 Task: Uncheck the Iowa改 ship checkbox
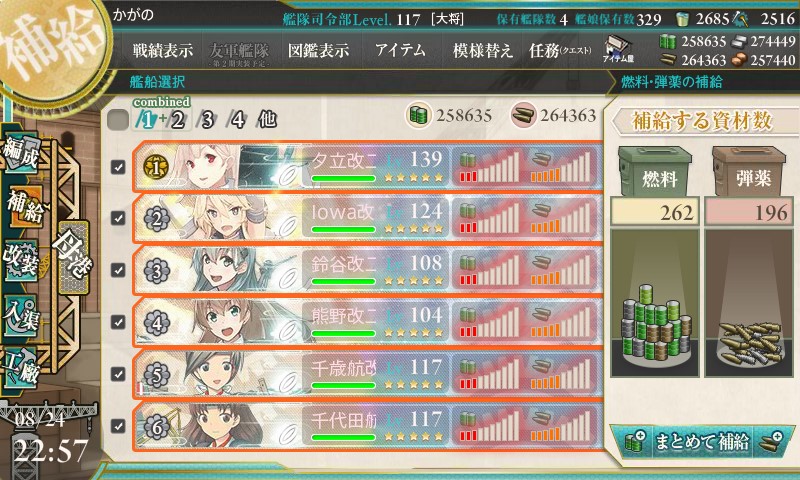click(x=118, y=218)
